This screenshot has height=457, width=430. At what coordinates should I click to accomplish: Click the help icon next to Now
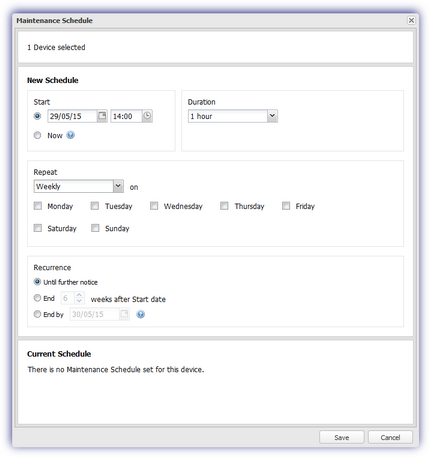[70, 135]
